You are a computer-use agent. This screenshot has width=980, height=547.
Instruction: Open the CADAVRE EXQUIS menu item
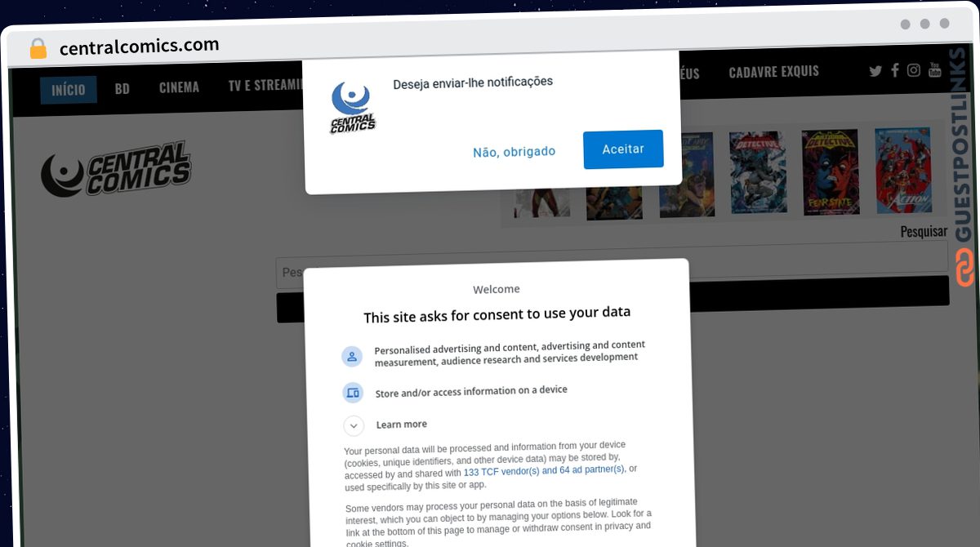[773, 72]
